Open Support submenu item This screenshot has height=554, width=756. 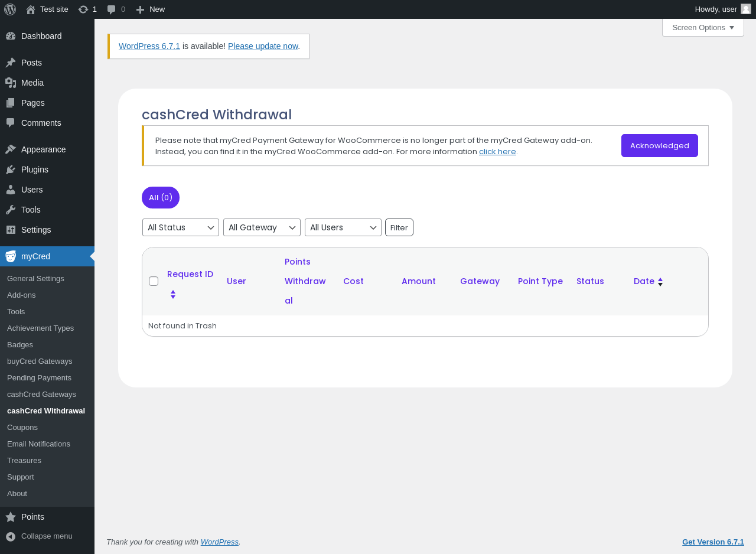[x=21, y=477]
